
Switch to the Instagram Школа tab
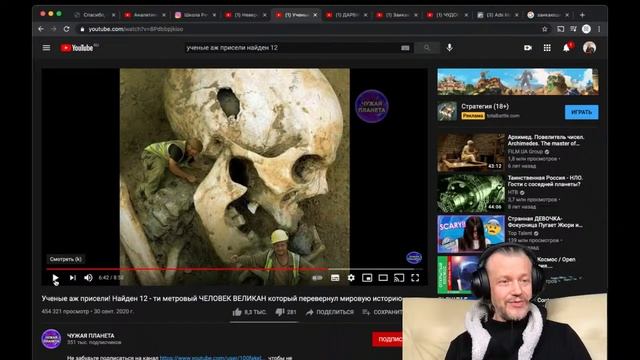[196, 15]
